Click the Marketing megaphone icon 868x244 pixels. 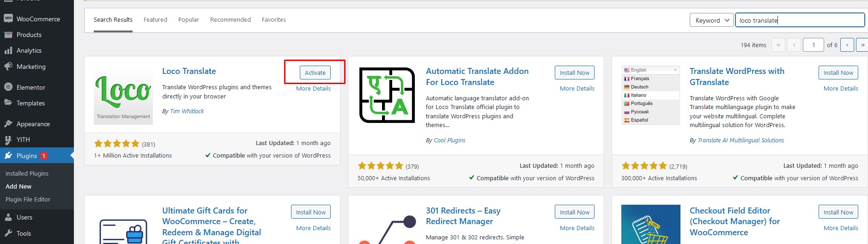coord(8,67)
